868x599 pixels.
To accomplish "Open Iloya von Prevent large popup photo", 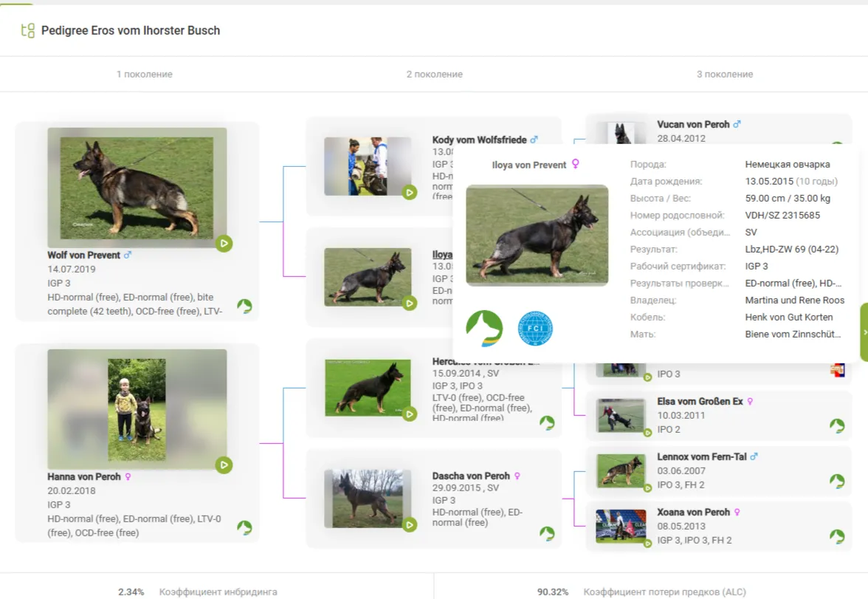I will [x=537, y=235].
